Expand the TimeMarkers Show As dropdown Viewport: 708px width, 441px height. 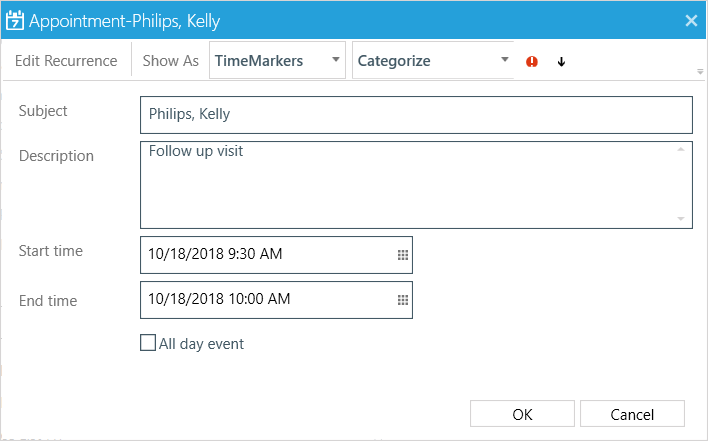(277, 60)
